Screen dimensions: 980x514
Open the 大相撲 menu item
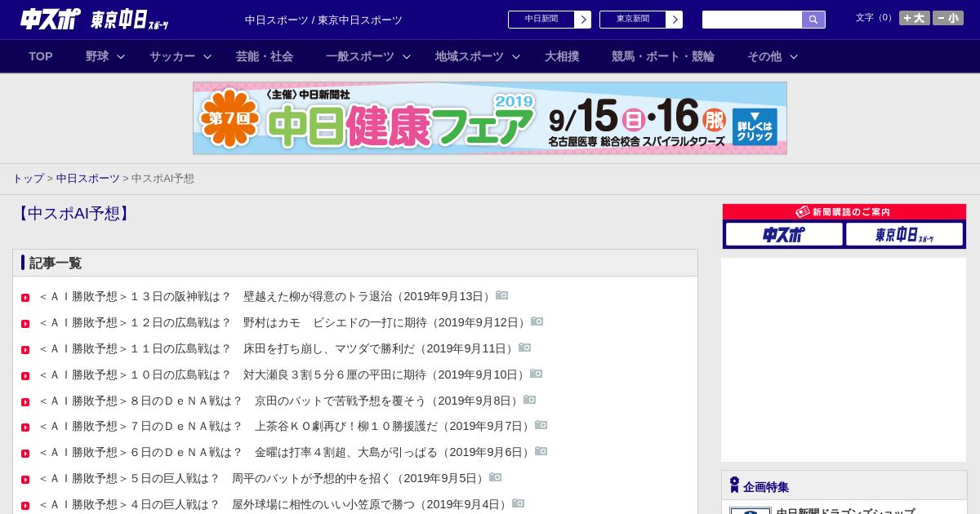pos(562,56)
